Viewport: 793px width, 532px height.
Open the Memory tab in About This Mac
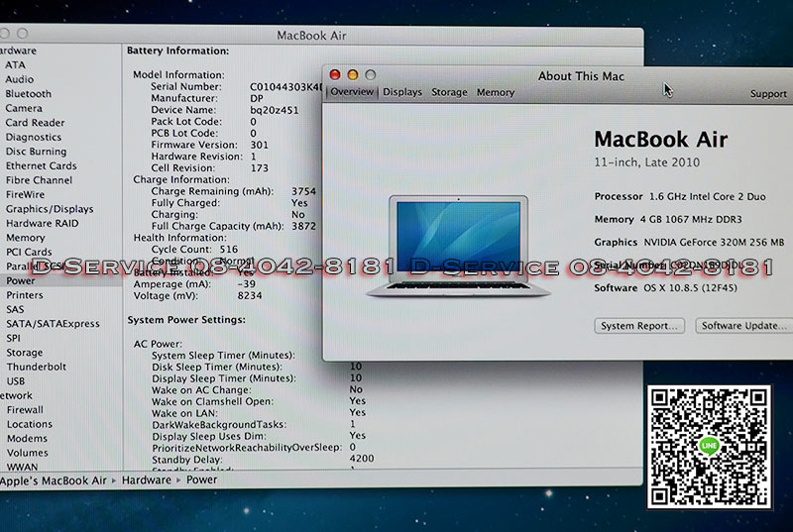coord(495,92)
